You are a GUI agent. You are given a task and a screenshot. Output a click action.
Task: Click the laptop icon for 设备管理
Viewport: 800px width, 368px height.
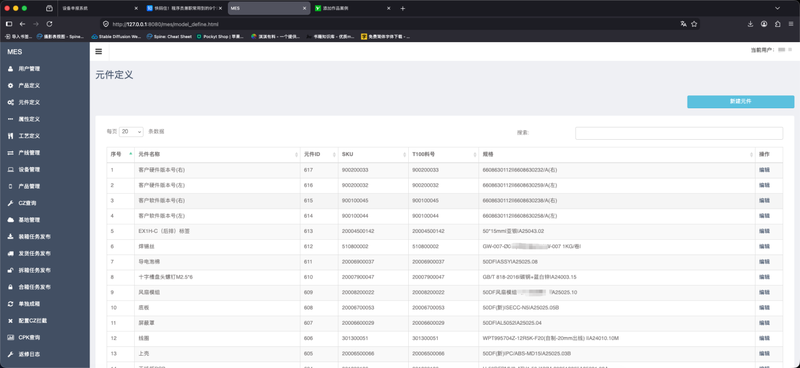(11, 169)
